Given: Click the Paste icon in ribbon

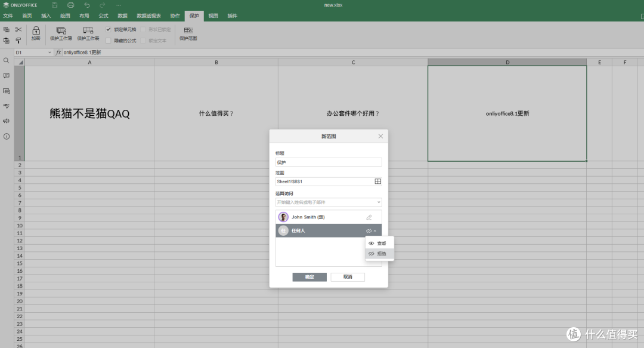Looking at the screenshot, I should pyautogui.click(x=7, y=41).
